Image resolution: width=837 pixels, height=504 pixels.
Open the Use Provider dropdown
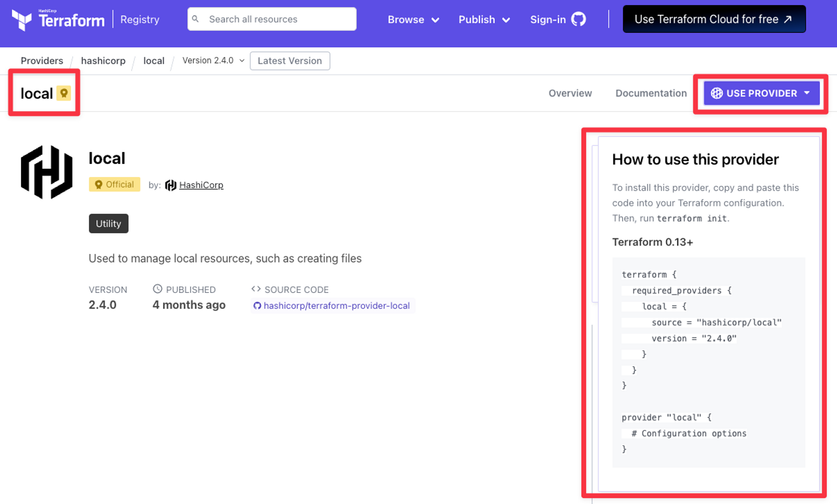762,93
